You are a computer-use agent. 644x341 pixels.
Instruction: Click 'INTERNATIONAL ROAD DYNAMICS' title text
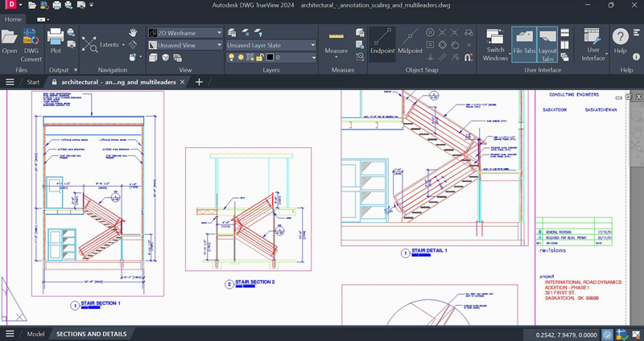coord(583,282)
